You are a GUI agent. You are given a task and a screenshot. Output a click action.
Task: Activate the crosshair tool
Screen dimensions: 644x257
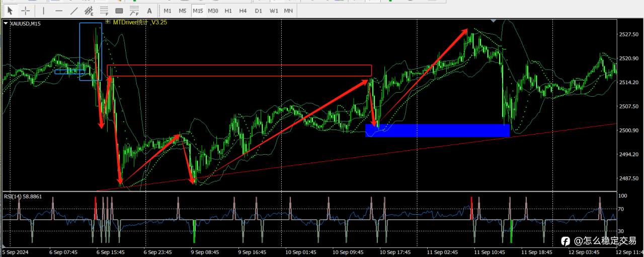(25, 10)
